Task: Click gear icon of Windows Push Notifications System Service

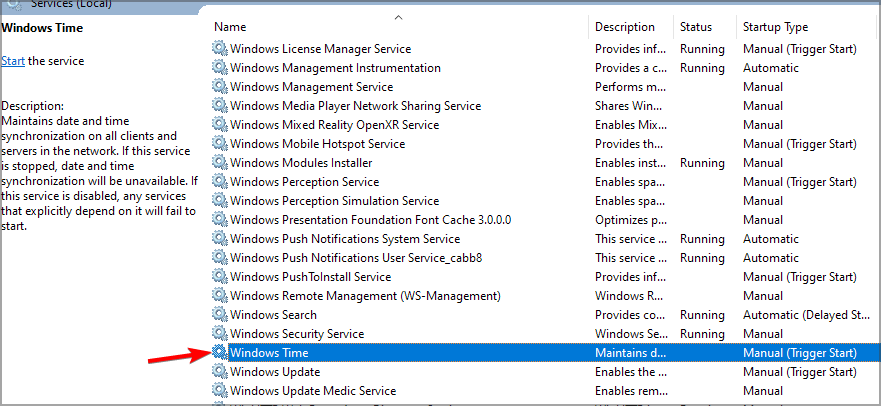Action: 219,239
